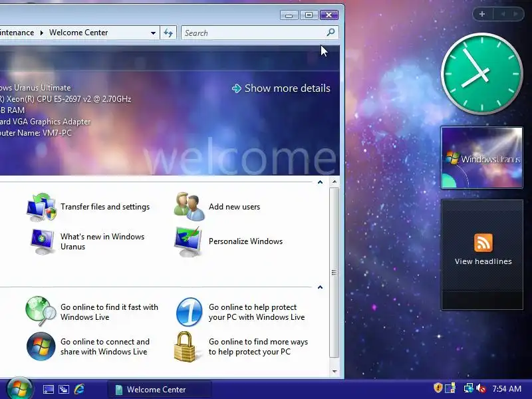The image size is (532, 399).
Task: Click What's new in Windows Uranus text
Action: [x=102, y=241]
